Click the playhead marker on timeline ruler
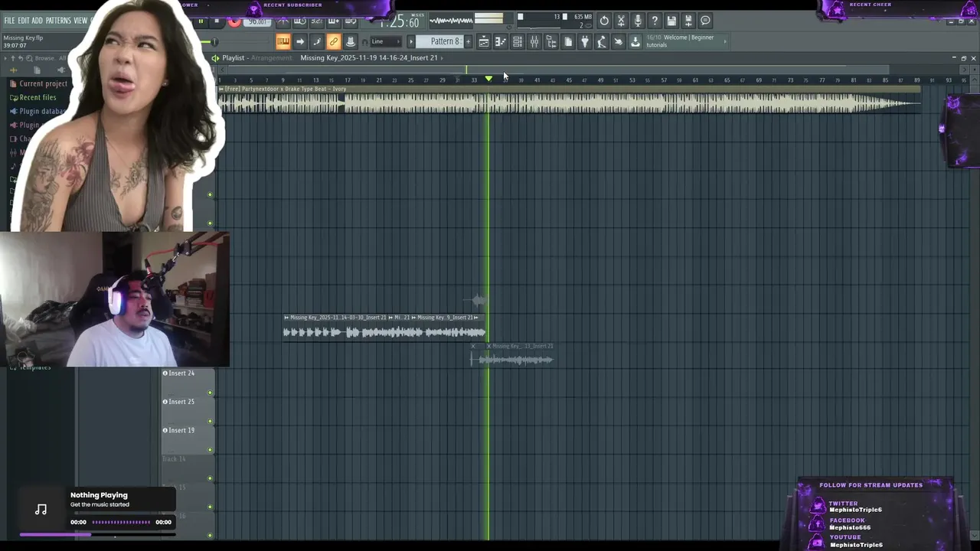980x551 pixels. tap(488, 79)
